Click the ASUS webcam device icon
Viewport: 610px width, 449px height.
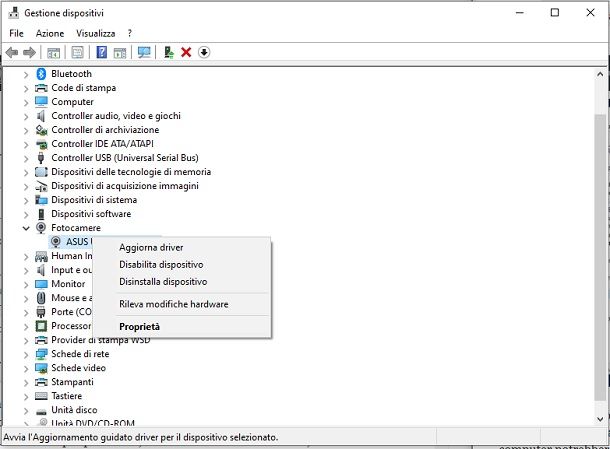pos(56,242)
